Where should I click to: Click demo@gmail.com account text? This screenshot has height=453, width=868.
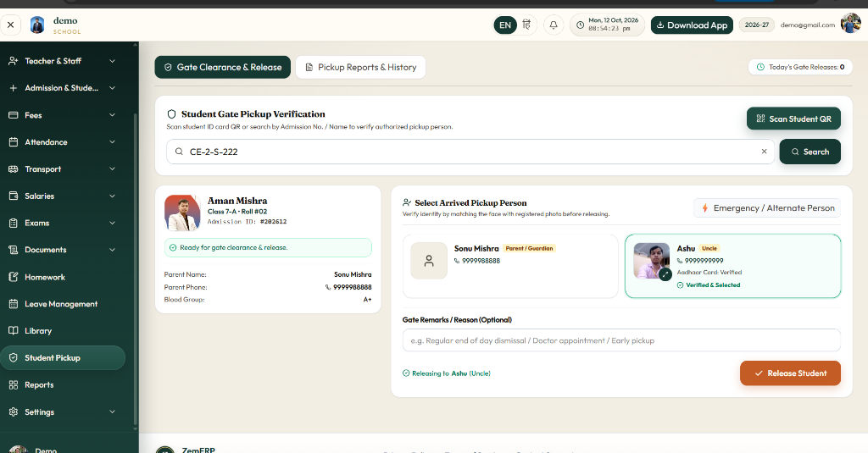point(807,25)
